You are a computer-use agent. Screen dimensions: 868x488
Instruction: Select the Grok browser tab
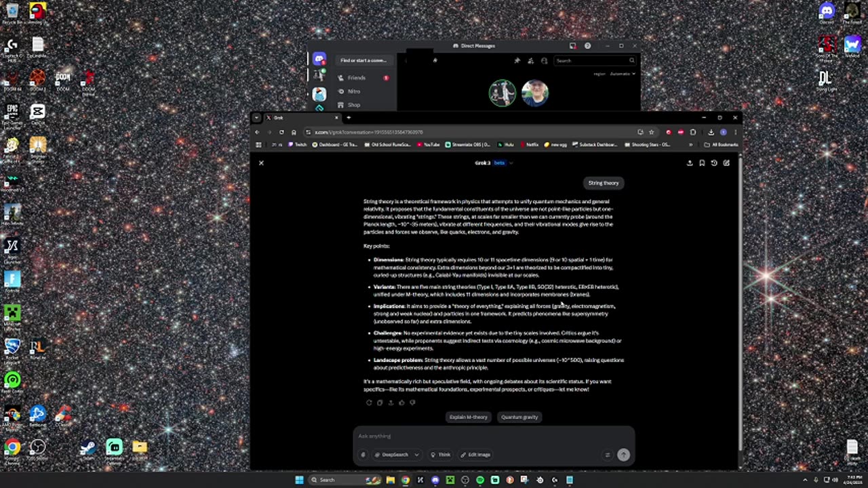(x=302, y=117)
